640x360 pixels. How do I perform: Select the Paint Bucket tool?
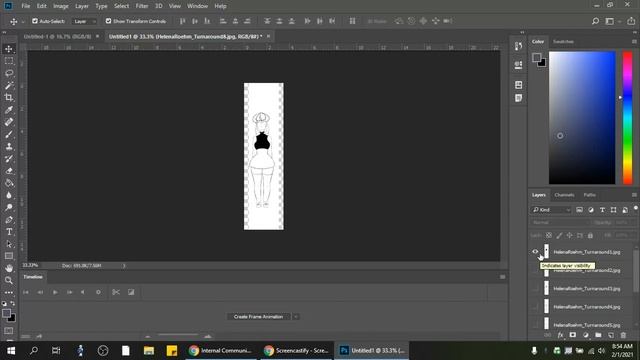(9, 183)
